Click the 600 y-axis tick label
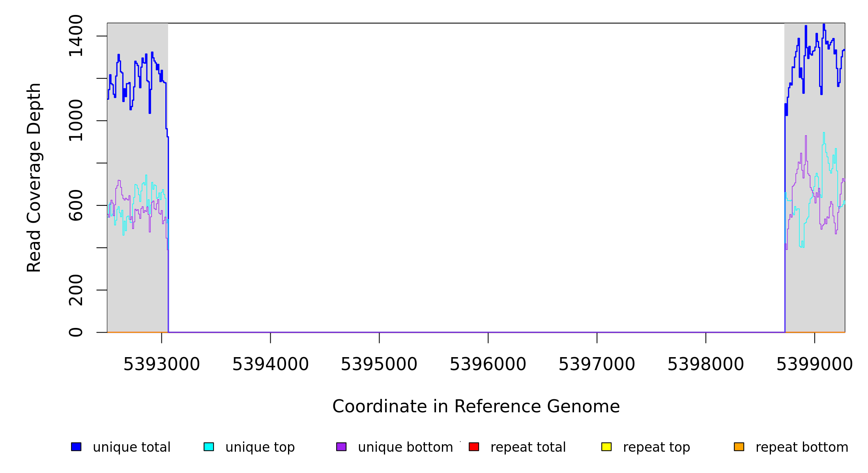 pos(76,205)
